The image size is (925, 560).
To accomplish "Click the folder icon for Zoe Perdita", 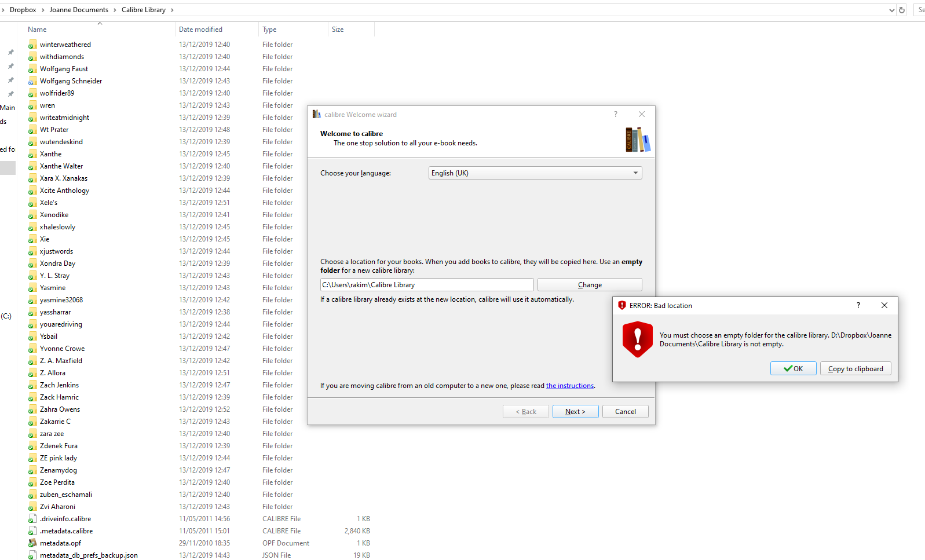I will [x=32, y=482].
